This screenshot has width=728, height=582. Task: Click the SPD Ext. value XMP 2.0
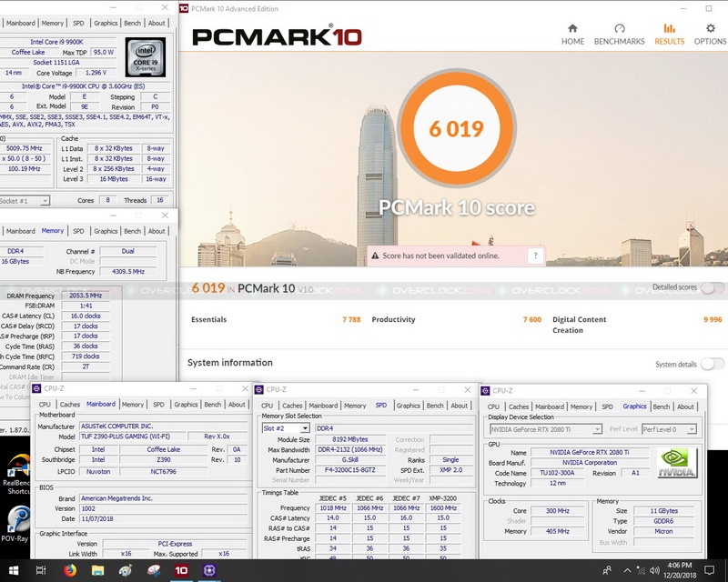(450, 469)
